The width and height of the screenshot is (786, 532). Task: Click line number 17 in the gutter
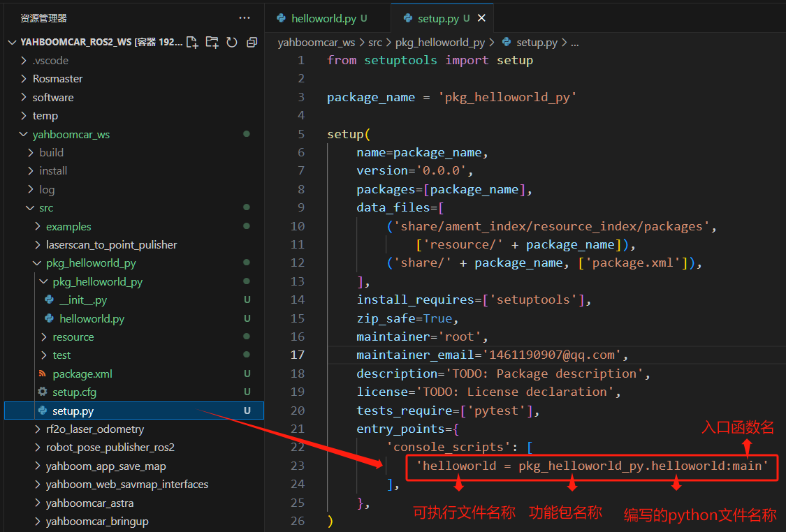298,355
